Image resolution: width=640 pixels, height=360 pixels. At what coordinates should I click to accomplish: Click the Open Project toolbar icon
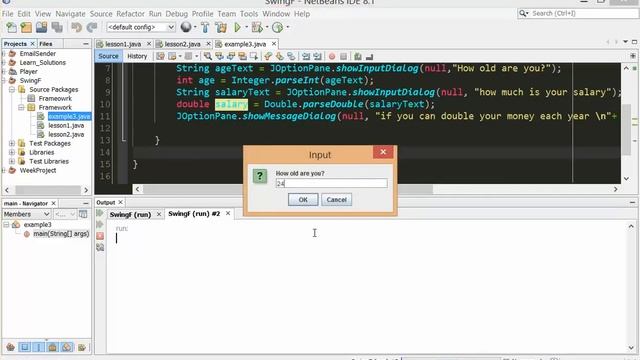click(41, 27)
